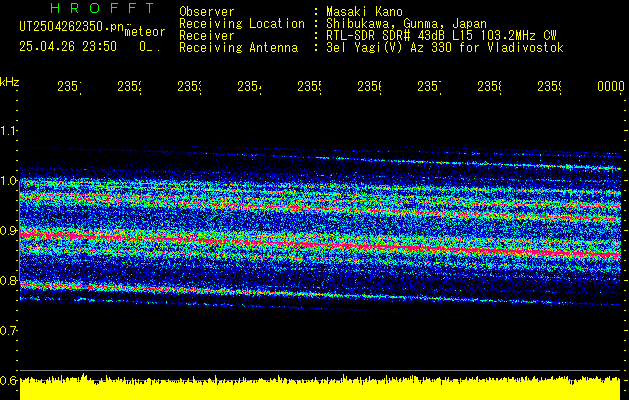Click the 2353 time axis marker
This screenshot has width=629, height=400.
coord(189,87)
